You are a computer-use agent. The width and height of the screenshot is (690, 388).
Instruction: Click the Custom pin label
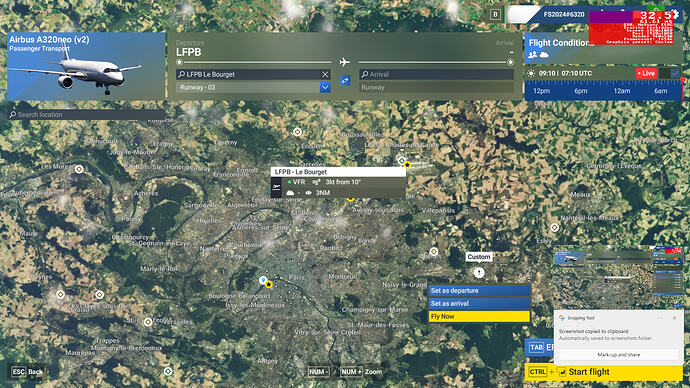coord(479,257)
